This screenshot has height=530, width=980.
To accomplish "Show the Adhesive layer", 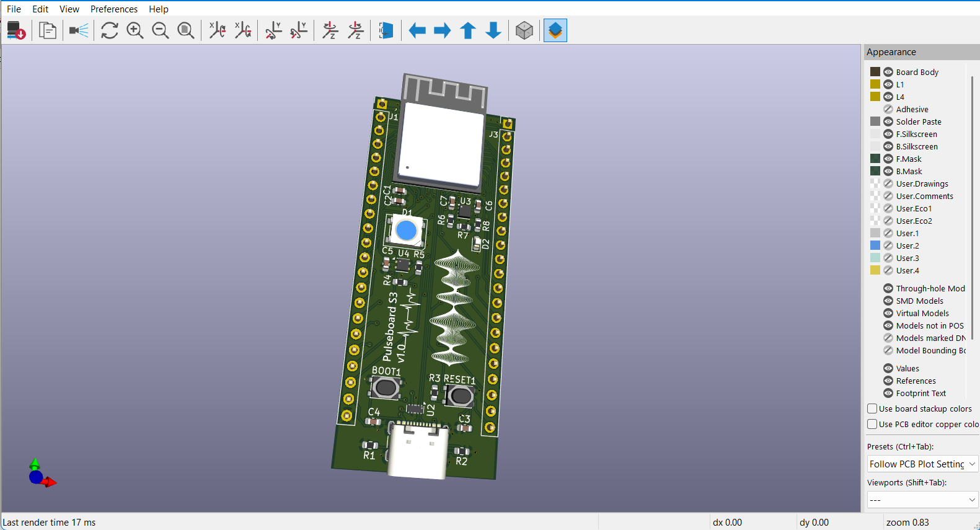I will pos(888,109).
